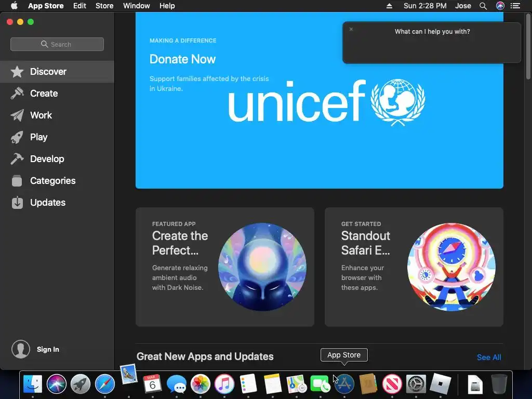Viewport: 532px width, 399px height.
Task: Click the Dark Noise circular artwork
Action: pos(262,267)
